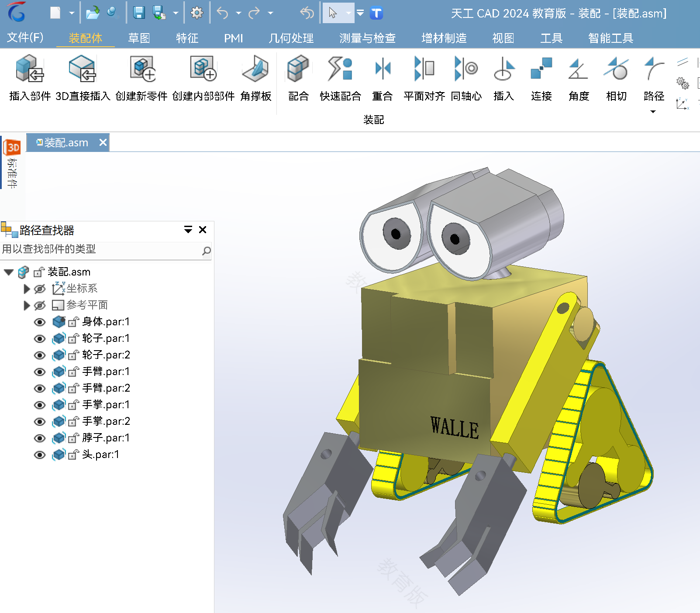
Task: Toggle visibility of 轮子.par:1
Action: (40, 339)
